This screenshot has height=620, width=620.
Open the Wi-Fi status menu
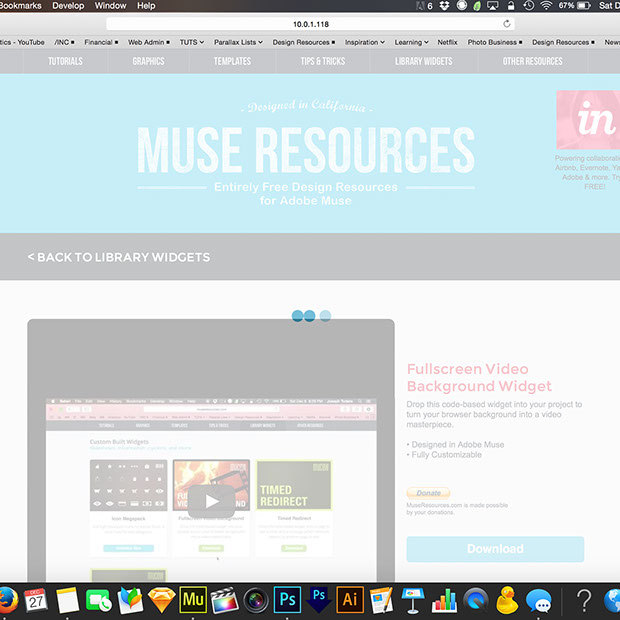pyautogui.click(x=546, y=6)
